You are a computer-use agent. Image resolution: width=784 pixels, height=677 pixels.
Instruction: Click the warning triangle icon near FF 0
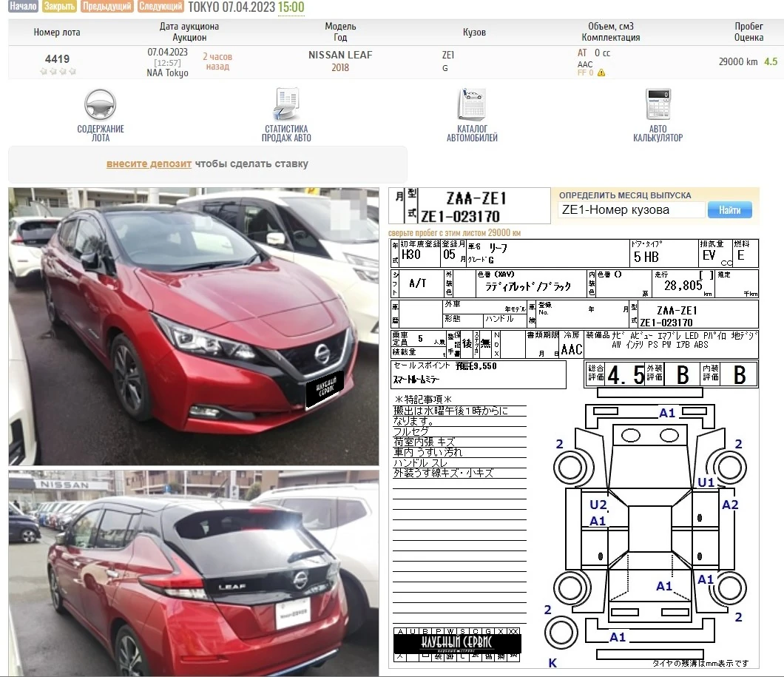click(x=601, y=73)
